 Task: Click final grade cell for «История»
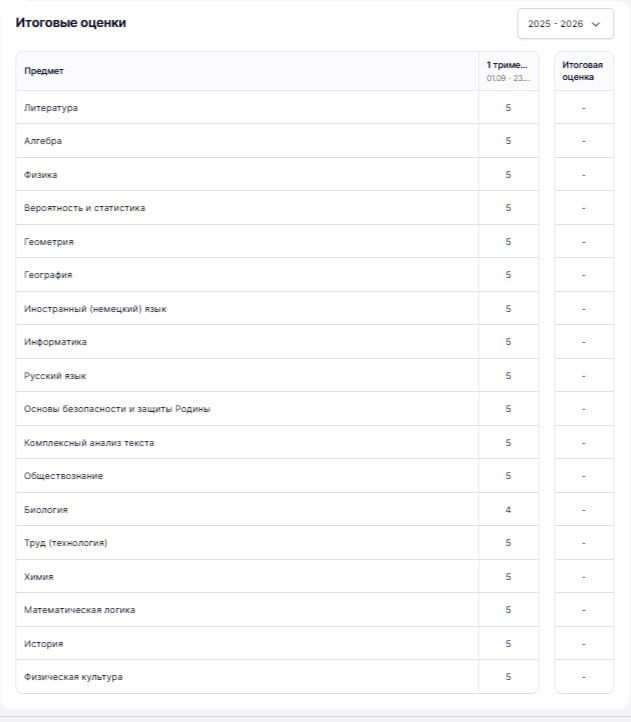pos(583,644)
